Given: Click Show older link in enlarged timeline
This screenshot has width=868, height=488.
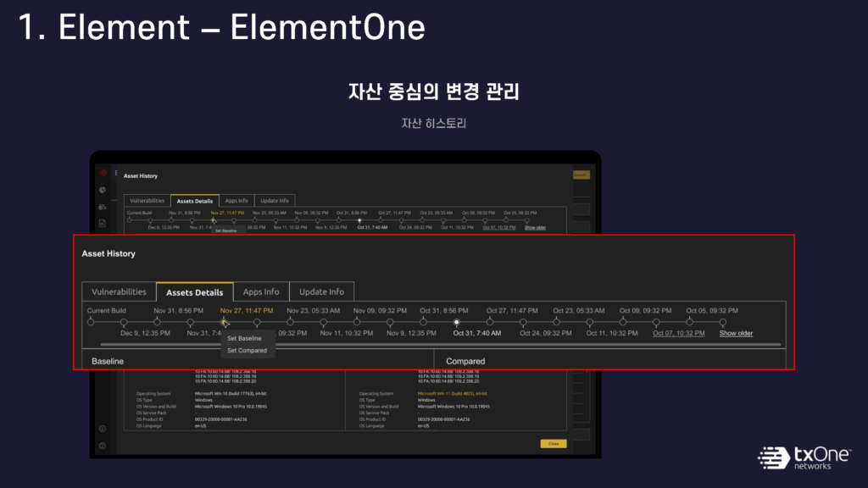Looking at the screenshot, I should tap(736, 333).
